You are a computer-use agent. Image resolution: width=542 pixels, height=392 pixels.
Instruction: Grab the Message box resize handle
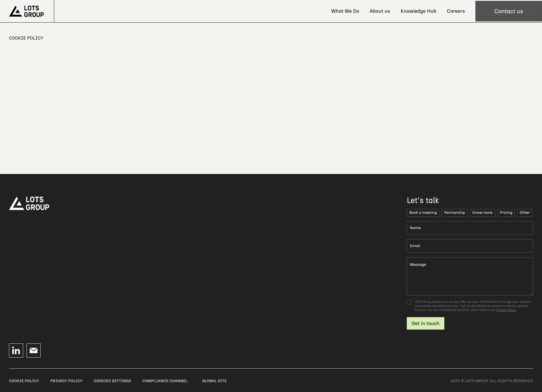[x=531, y=294]
